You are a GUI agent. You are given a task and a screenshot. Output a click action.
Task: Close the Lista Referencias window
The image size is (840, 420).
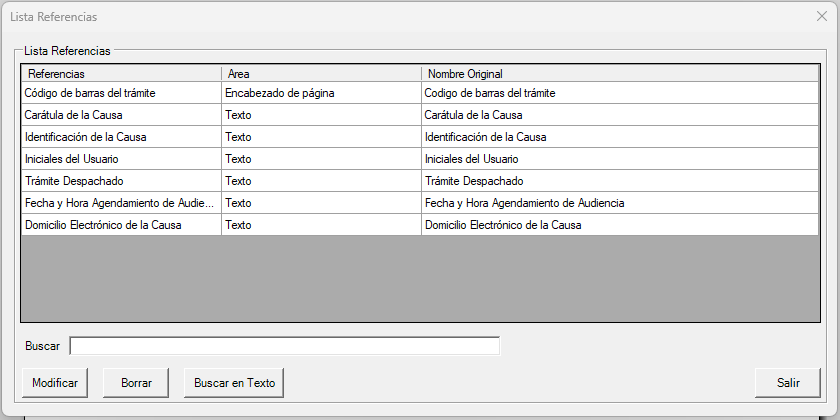pos(821,17)
